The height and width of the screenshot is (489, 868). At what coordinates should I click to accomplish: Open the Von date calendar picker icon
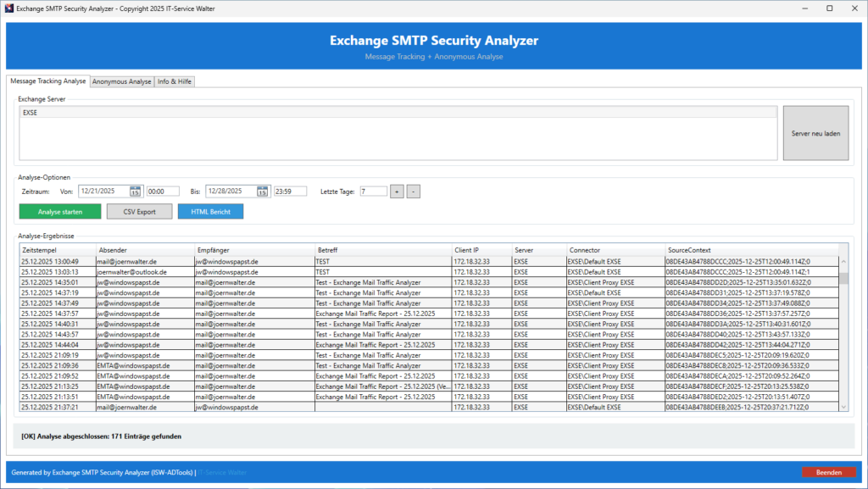pyautogui.click(x=134, y=191)
